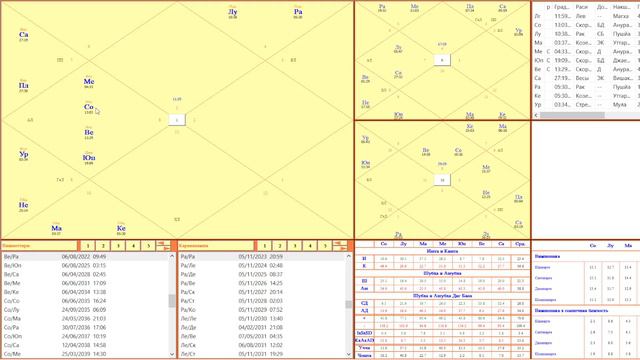Select level 5 in the Ра/Ра dasha panel
Screen dimensions: 640x360
point(325,246)
